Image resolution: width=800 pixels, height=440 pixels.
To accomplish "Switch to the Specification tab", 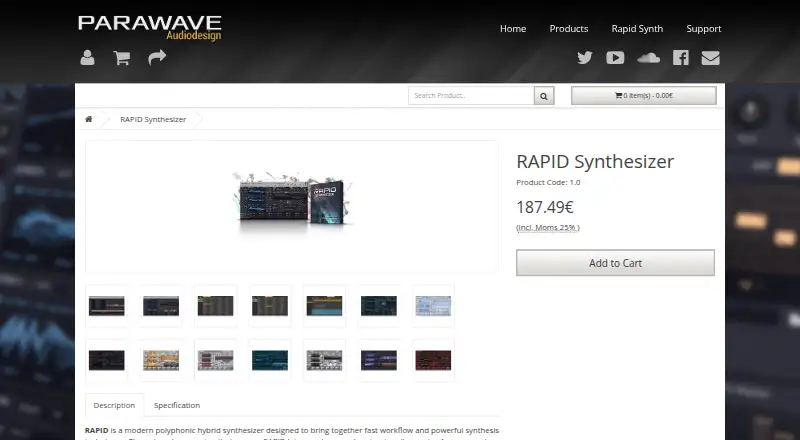I will tap(177, 405).
